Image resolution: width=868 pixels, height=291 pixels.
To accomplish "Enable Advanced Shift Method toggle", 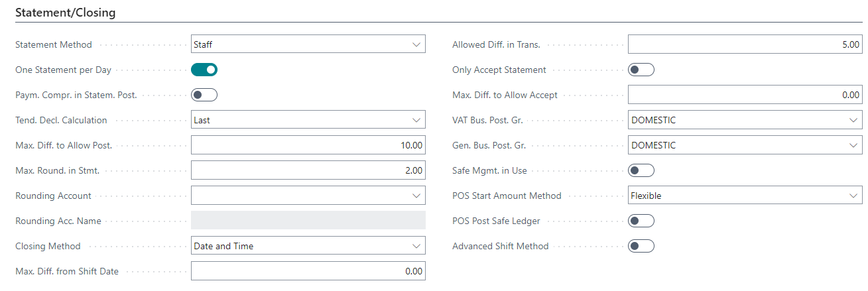I will (x=641, y=246).
